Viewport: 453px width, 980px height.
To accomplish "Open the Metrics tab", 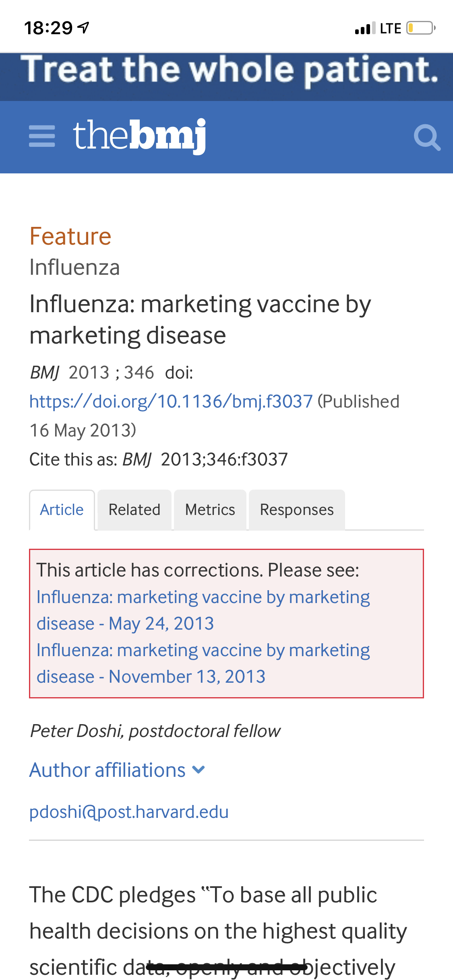I will click(210, 510).
